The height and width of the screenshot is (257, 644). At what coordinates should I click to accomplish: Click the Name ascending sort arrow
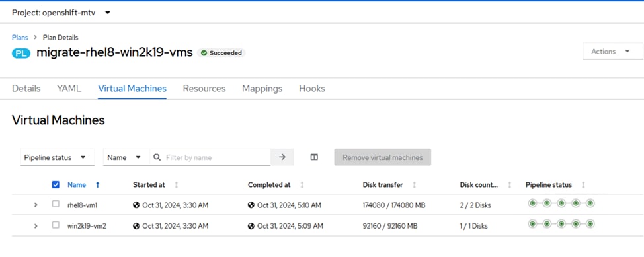click(97, 185)
